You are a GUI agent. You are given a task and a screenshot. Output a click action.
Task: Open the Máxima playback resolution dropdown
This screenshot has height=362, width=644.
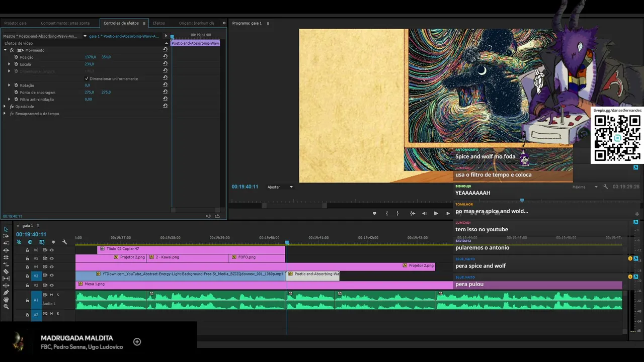tap(585, 187)
